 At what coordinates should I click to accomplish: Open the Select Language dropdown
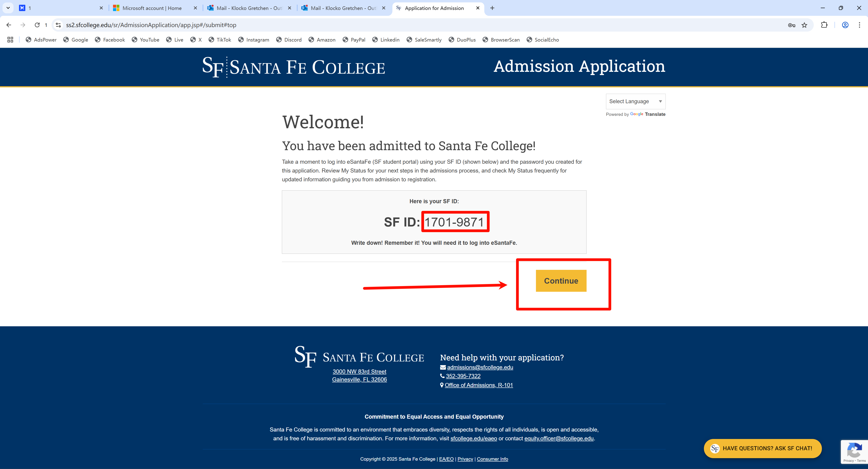(635, 101)
